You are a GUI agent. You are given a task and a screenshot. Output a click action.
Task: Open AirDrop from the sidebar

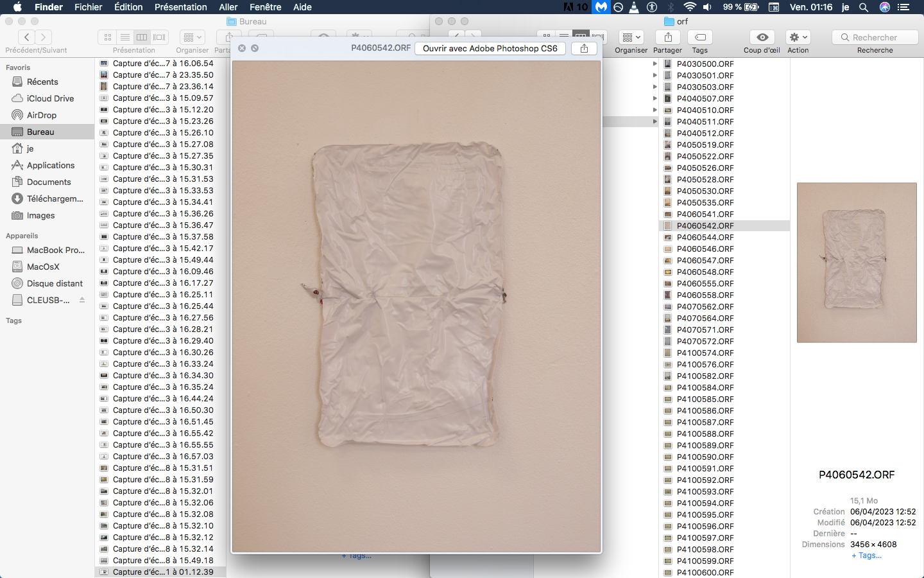42,115
